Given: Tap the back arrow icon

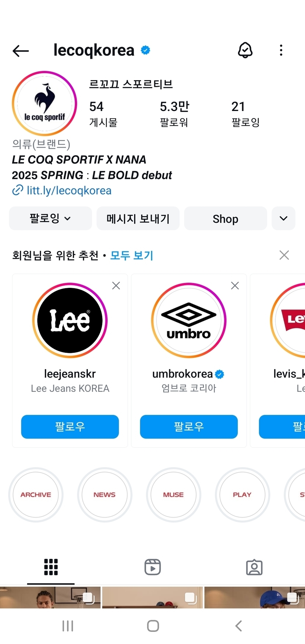Looking at the screenshot, I should pos(21,51).
